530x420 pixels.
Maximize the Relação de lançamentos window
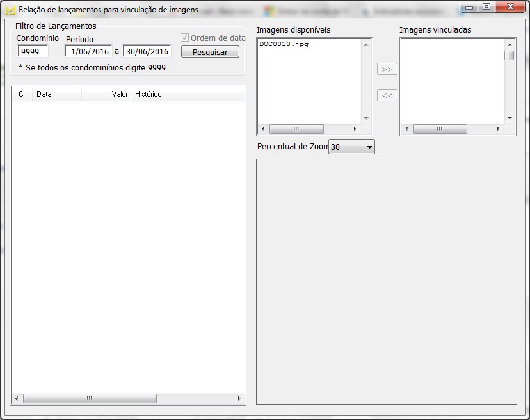pyautogui.click(x=486, y=7)
